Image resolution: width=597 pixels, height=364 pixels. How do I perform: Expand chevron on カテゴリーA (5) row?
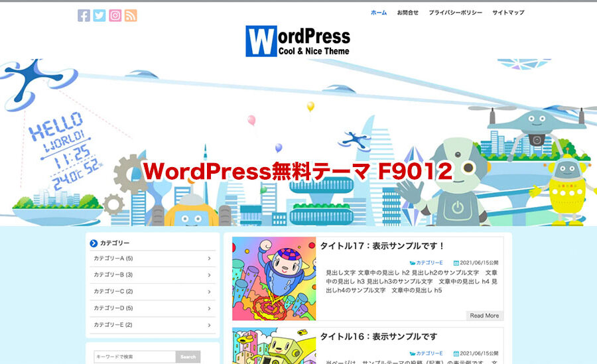[x=209, y=259]
